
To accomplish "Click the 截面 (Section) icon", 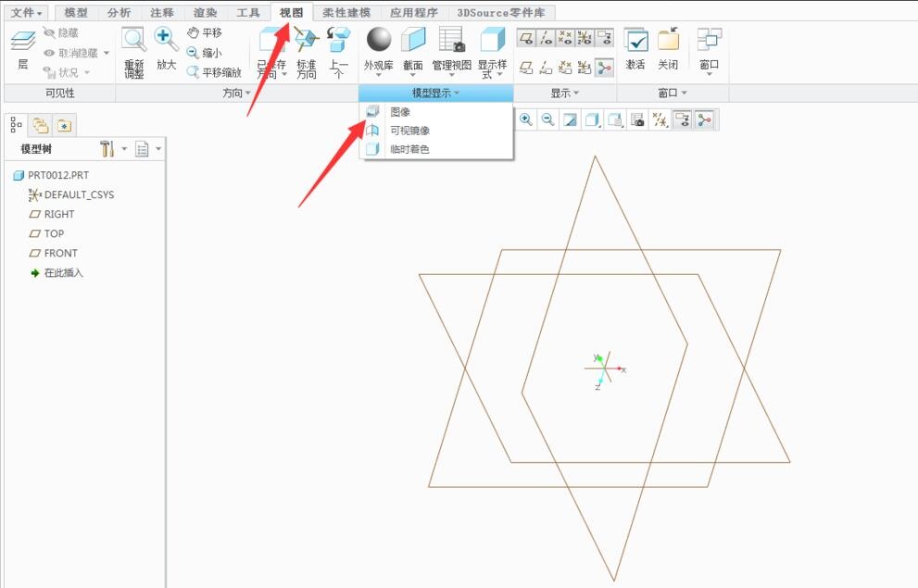I will click(412, 41).
